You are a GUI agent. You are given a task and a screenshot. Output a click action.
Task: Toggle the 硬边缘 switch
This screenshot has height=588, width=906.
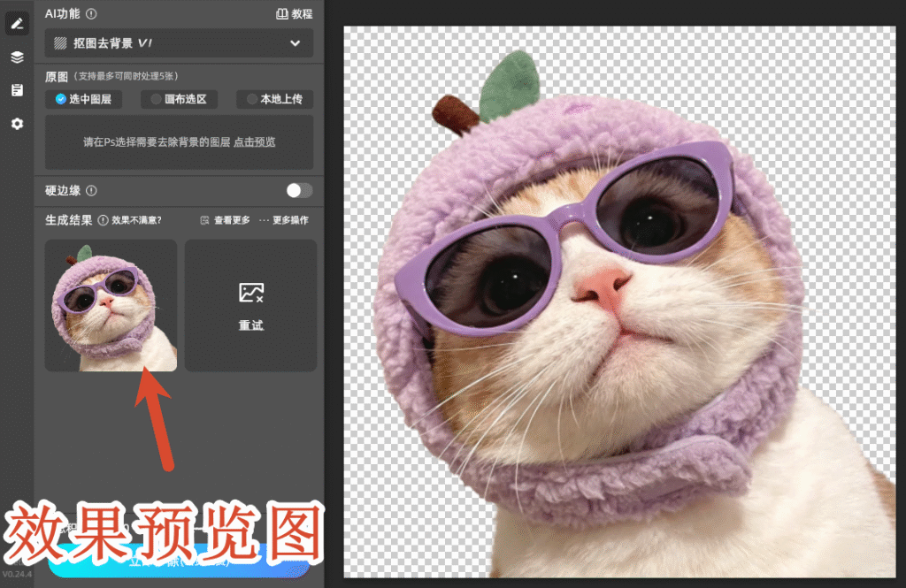pos(299,191)
